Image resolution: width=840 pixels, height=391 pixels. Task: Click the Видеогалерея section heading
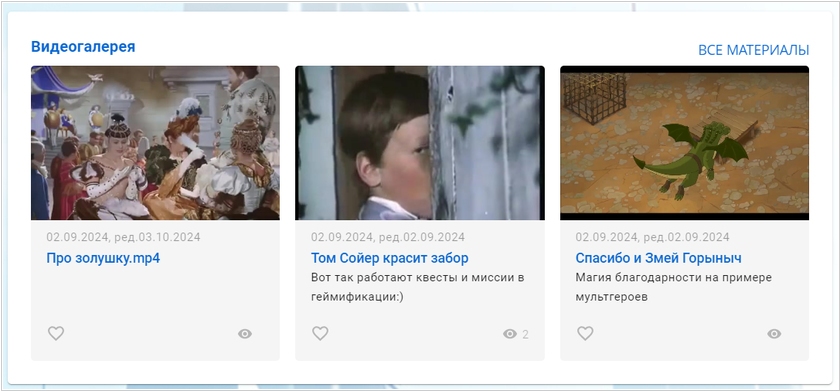pyautogui.click(x=83, y=47)
